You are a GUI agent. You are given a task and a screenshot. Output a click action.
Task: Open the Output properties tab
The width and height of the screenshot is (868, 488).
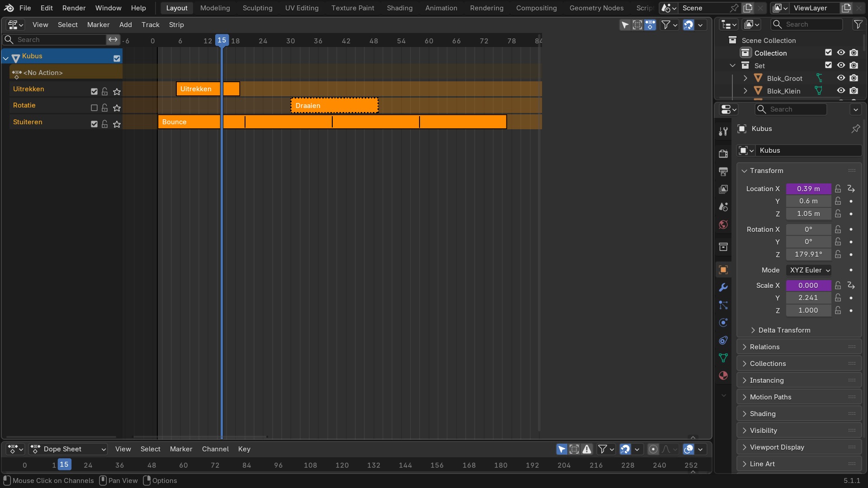(723, 171)
